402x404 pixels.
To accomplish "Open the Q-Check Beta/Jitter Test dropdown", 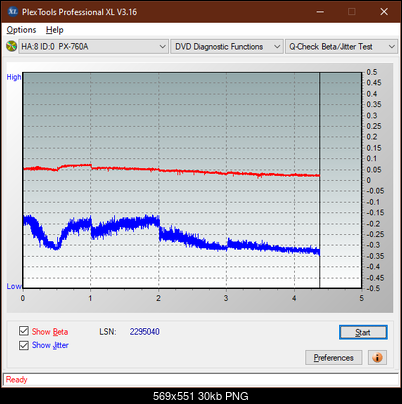I will click(x=341, y=47).
